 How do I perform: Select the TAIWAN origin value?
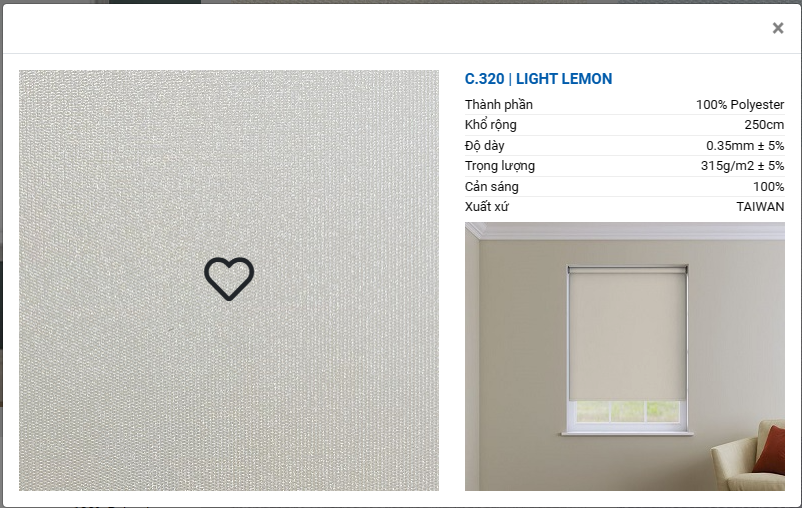tap(761, 207)
